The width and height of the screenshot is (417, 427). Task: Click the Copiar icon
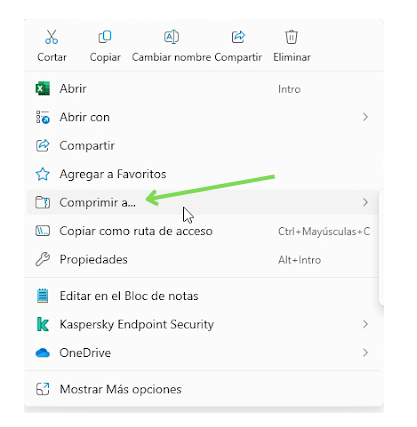pyautogui.click(x=105, y=37)
